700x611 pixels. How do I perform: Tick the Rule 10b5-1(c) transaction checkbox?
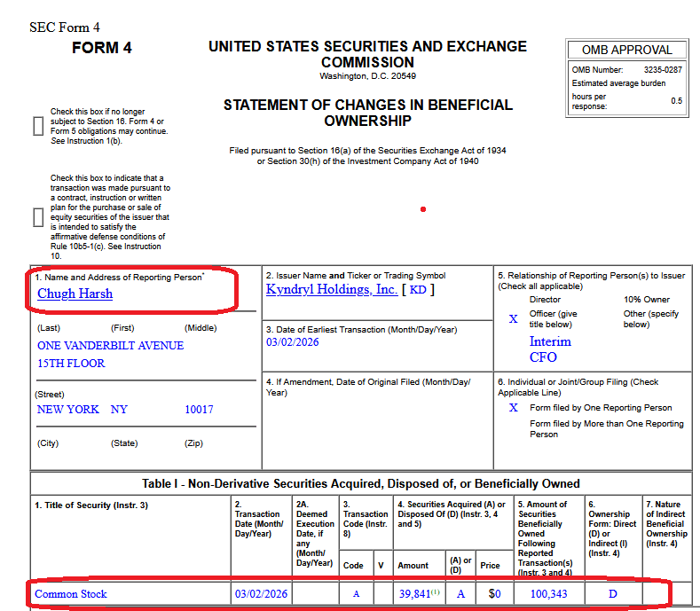(x=38, y=217)
